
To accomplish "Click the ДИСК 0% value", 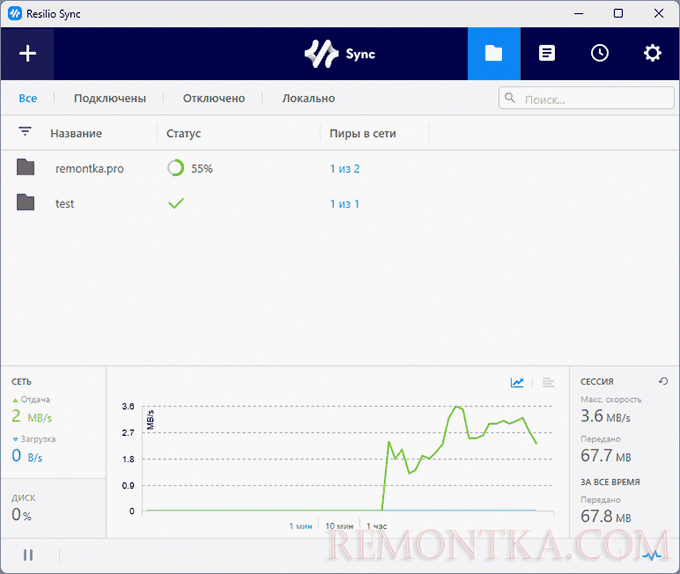I will click(x=21, y=515).
